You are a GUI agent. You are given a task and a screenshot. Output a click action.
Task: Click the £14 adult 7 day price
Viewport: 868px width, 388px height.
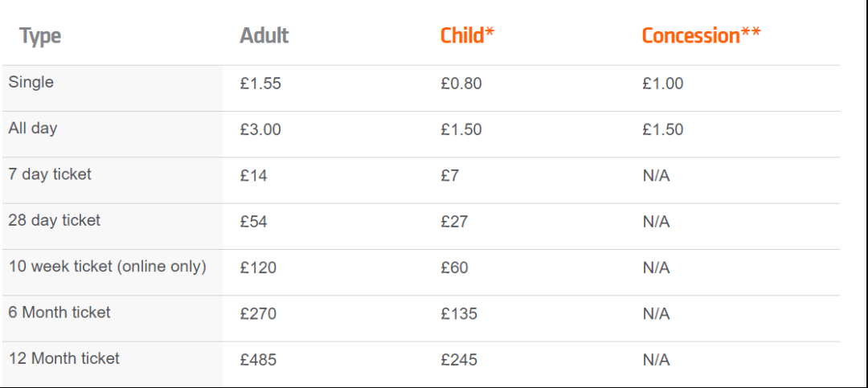[x=253, y=175]
